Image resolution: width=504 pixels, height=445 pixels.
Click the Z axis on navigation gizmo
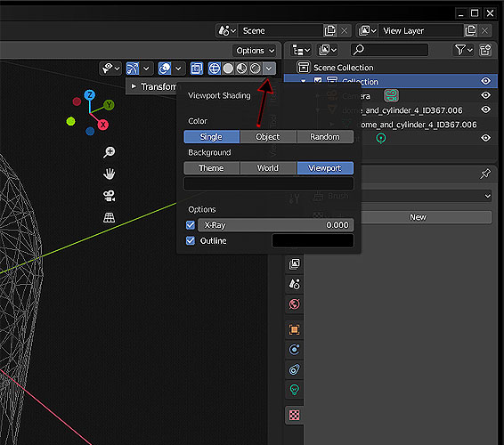pos(89,95)
